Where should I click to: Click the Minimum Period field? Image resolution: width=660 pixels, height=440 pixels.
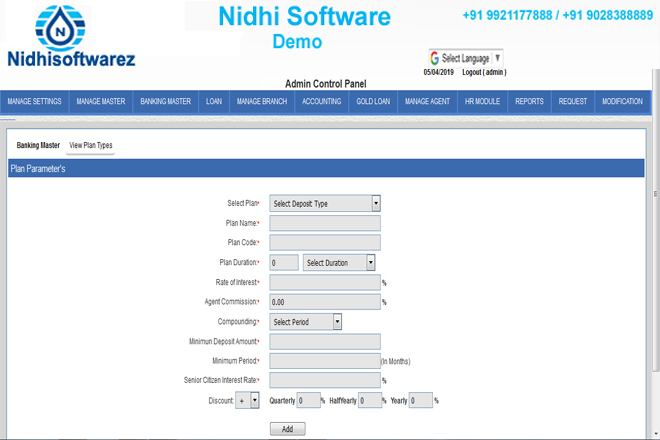click(325, 361)
